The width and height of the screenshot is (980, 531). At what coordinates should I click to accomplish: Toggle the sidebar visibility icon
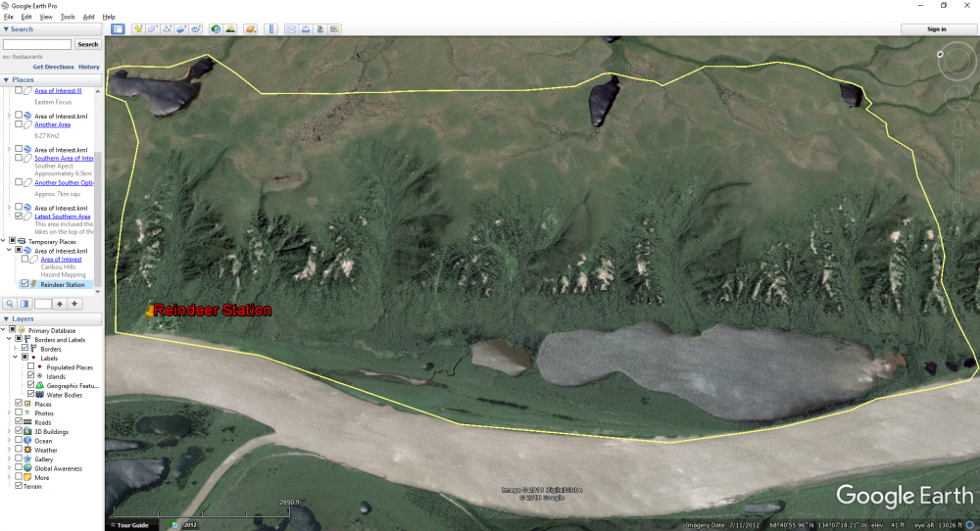[118, 28]
